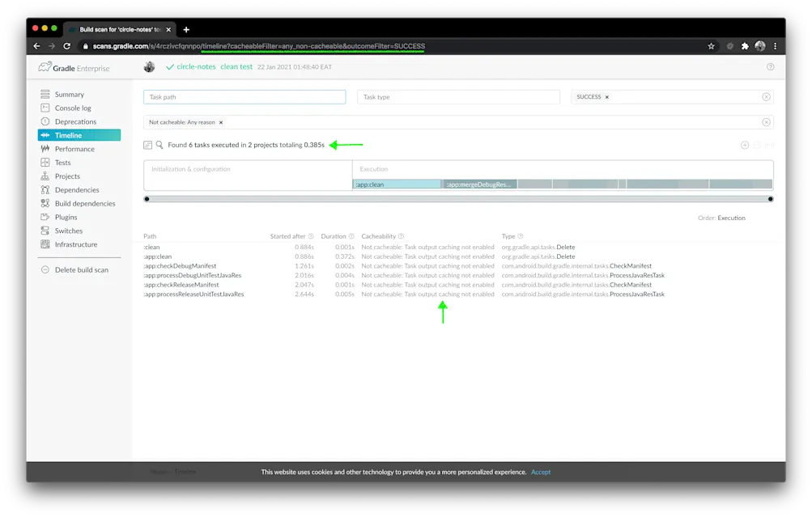The width and height of the screenshot is (812, 517).
Task: Accept the website cookies notice
Action: coord(541,472)
